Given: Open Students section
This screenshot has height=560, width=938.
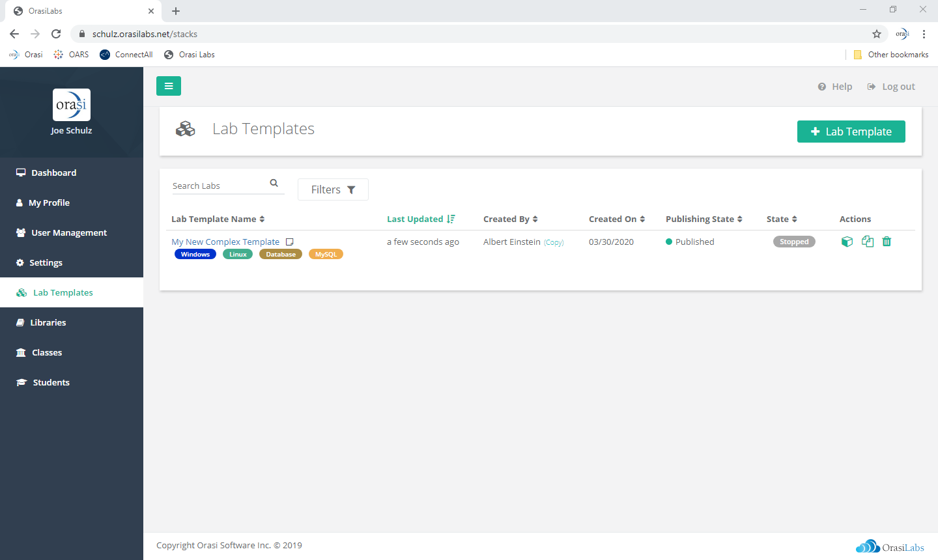Looking at the screenshot, I should (72, 382).
